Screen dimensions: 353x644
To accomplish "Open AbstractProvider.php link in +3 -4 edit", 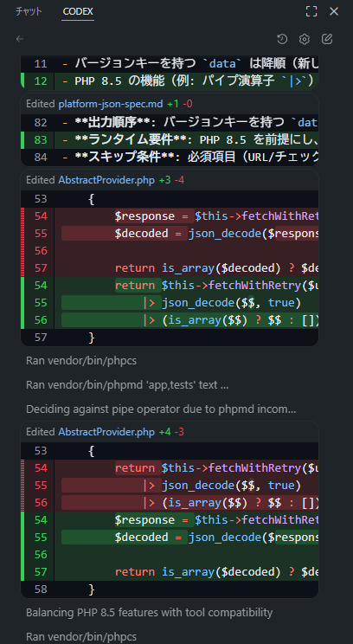I will coord(106,180).
